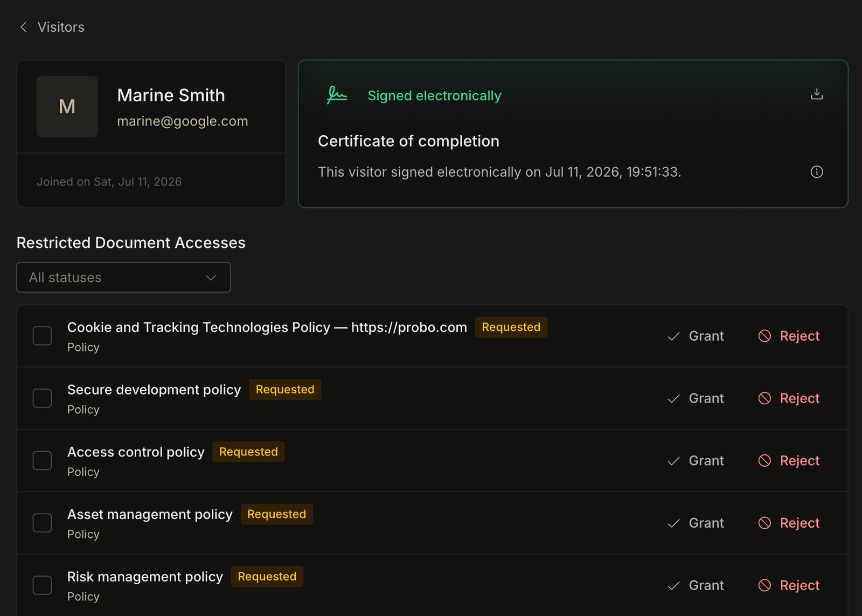This screenshot has height=616, width=862.
Task: Click the M avatar for Marine Smith
Action: [x=67, y=106]
